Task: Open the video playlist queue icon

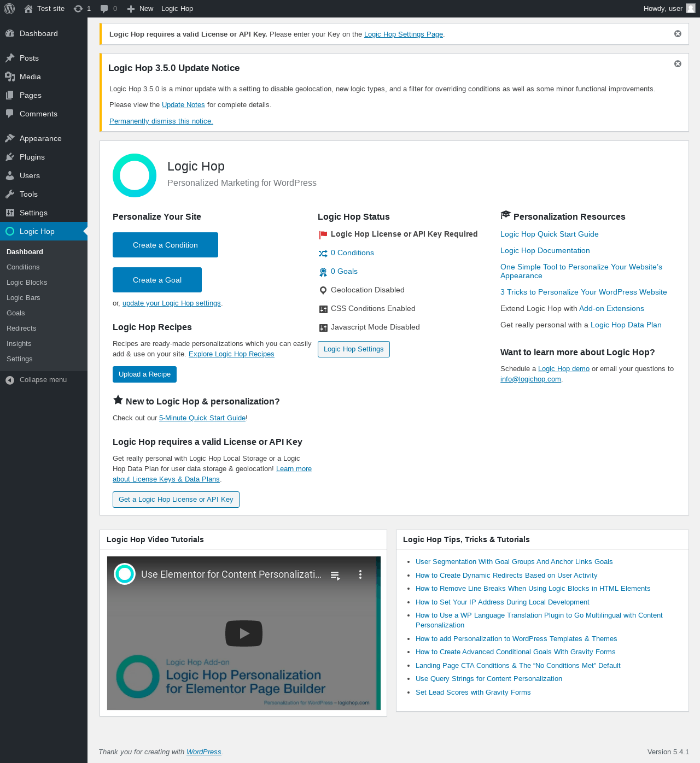Action: [335, 575]
